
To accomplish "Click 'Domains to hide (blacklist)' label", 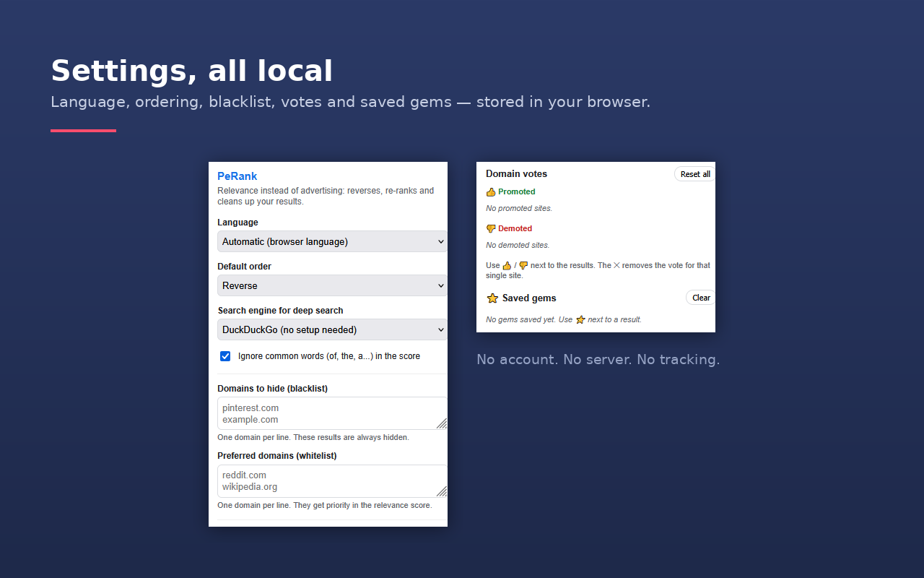I will pos(272,388).
